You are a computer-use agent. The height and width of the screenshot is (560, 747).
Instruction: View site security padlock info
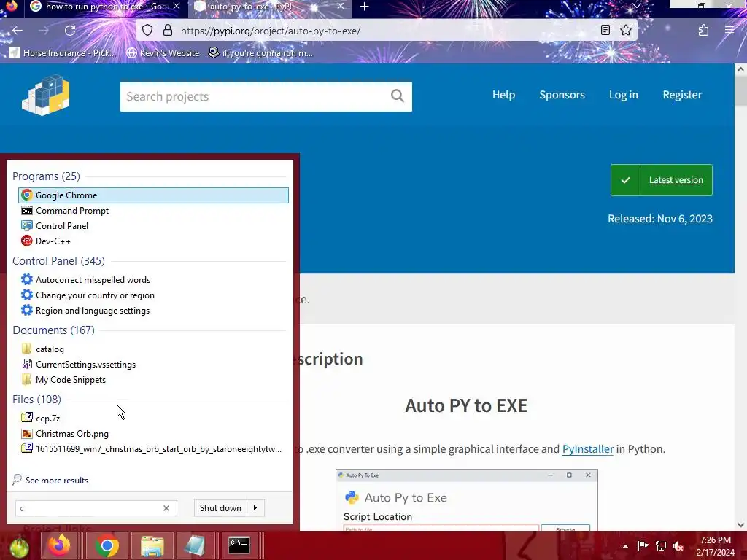(168, 31)
